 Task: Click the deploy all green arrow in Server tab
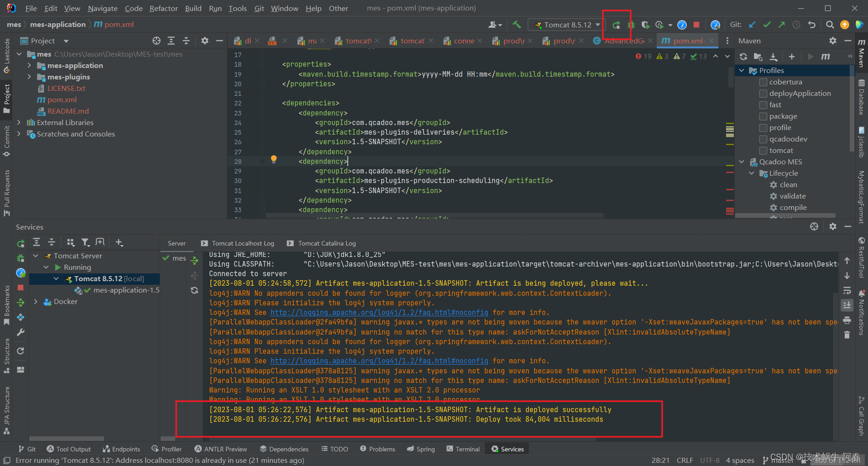pos(194,261)
